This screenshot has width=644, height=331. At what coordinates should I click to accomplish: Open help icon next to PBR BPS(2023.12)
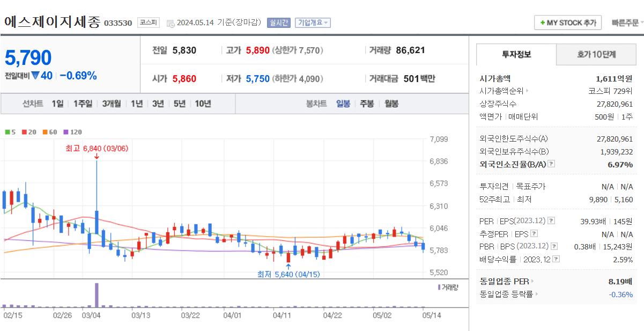point(554,246)
